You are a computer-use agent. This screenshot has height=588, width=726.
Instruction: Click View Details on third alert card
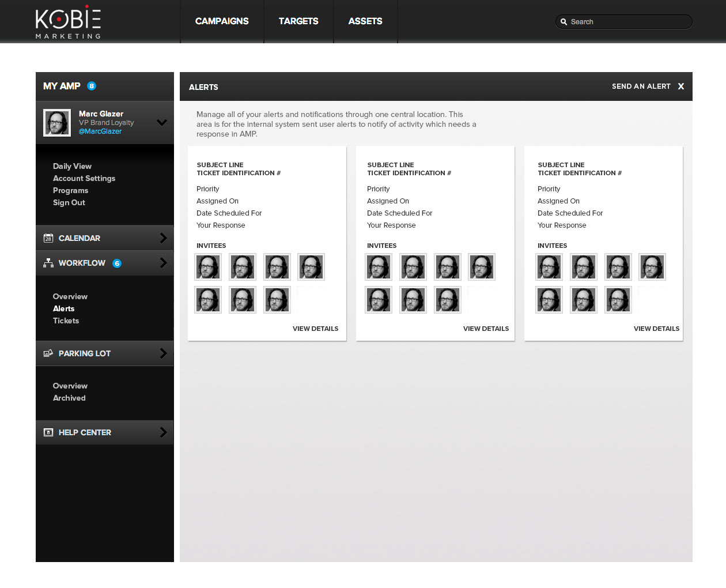coord(656,329)
